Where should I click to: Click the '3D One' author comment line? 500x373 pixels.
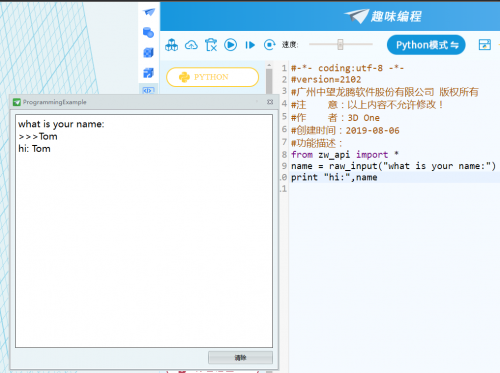[x=335, y=118]
